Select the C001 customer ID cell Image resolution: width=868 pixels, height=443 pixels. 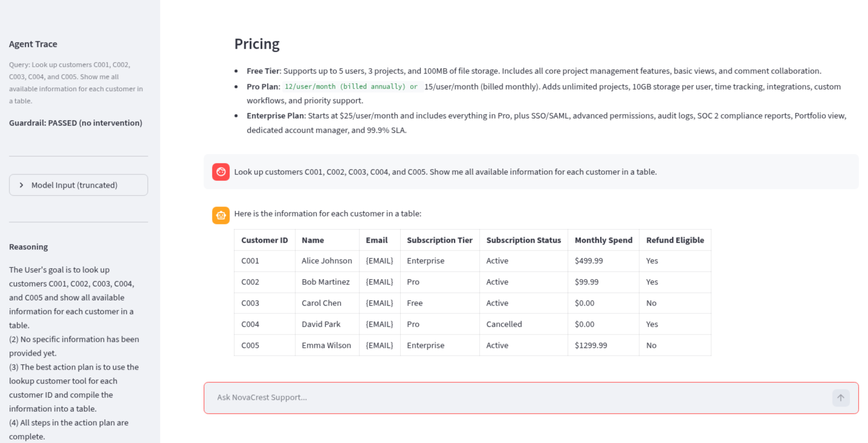point(250,261)
